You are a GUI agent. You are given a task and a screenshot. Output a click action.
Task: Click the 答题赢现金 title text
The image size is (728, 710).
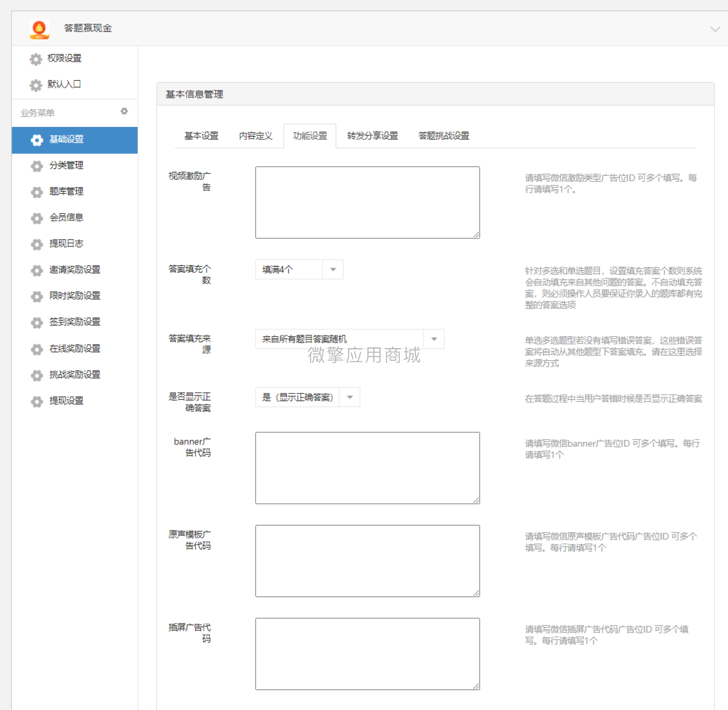tap(88, 28)
